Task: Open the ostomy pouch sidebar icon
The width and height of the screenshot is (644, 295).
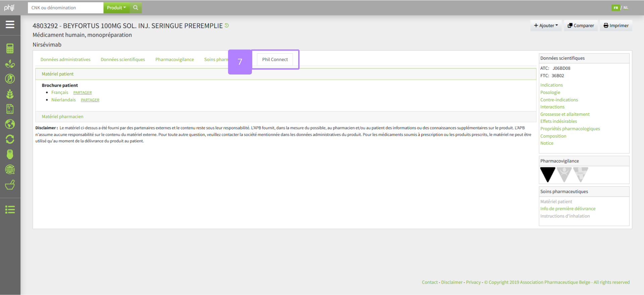Action: point(10,154)
